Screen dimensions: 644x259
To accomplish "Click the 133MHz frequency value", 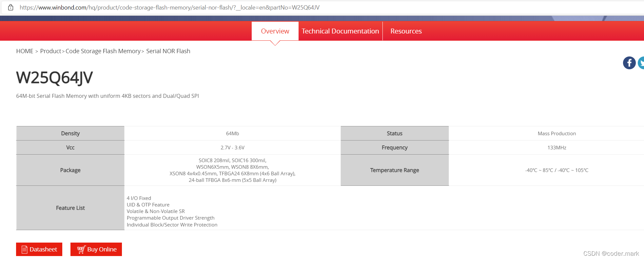I will pos(556,148).
